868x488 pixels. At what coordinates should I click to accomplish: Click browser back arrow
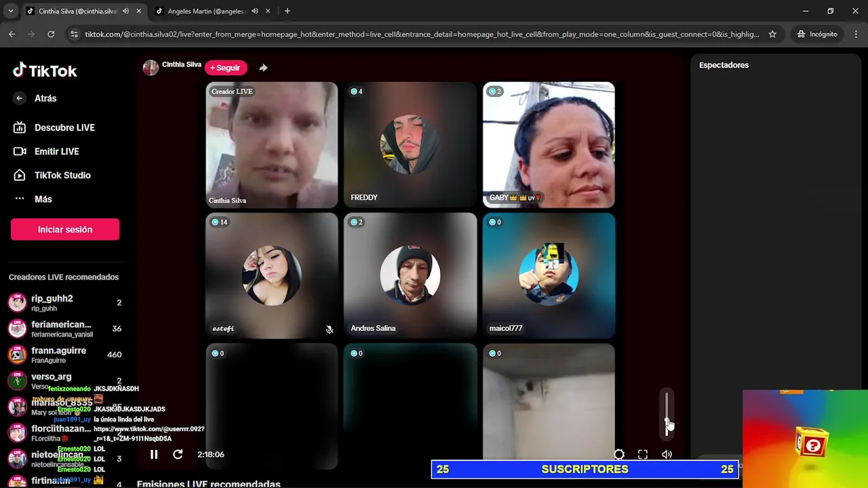click(12, 34)
